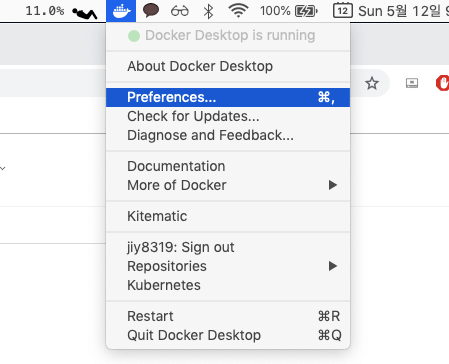
Task: Open the speech bubble chat menu bar icon
Action: tap(151, 11)
